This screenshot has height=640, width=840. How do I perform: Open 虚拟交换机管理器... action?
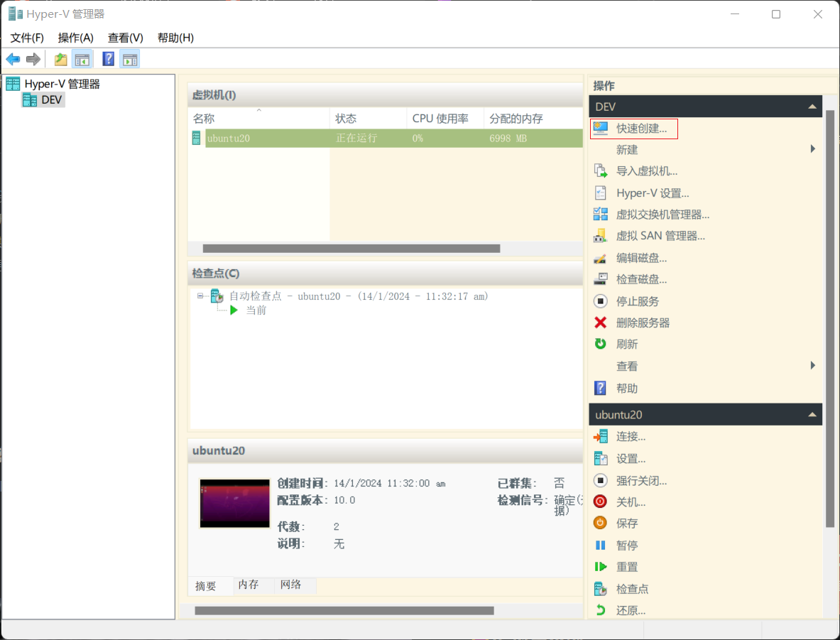tap(662, 215)
